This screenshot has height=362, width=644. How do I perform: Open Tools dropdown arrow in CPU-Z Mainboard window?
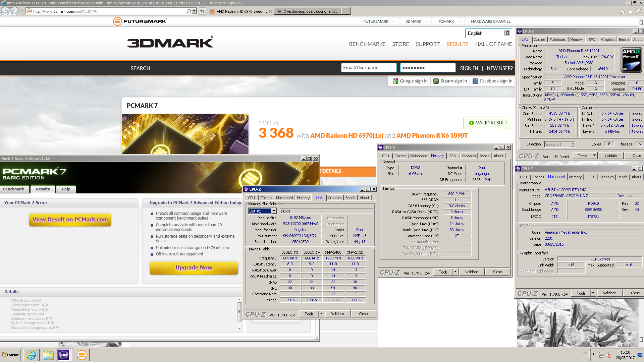point(593,293)
